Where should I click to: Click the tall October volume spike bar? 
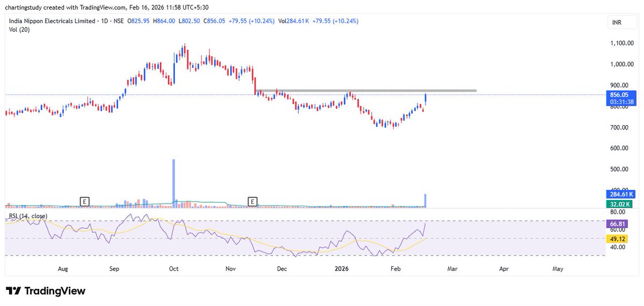pos(173,183)
